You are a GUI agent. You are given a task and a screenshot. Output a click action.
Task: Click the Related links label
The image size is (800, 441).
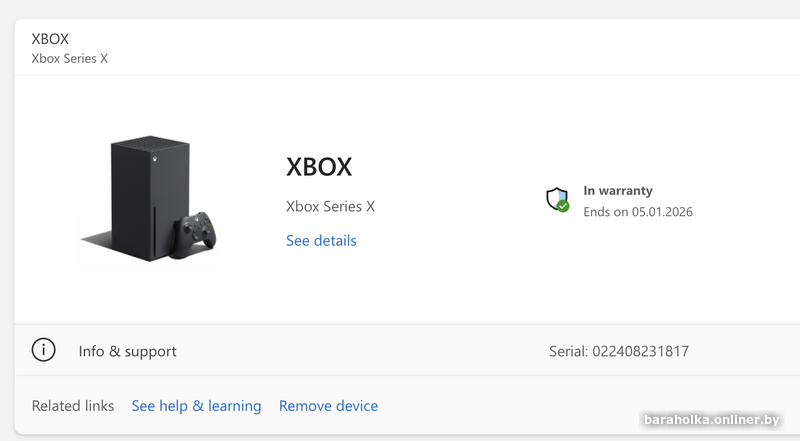[x=73, y=406]
